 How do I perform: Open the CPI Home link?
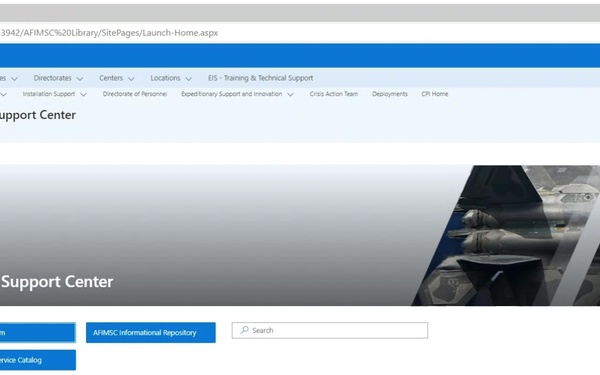(x=434, y=94)
